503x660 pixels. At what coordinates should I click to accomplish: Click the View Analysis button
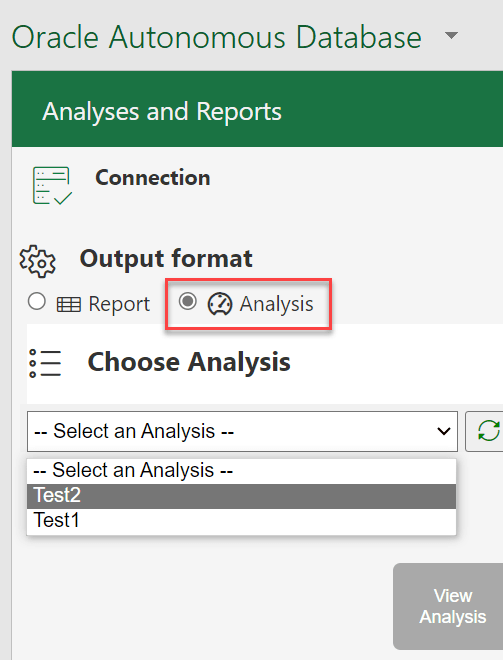point(449,606)
